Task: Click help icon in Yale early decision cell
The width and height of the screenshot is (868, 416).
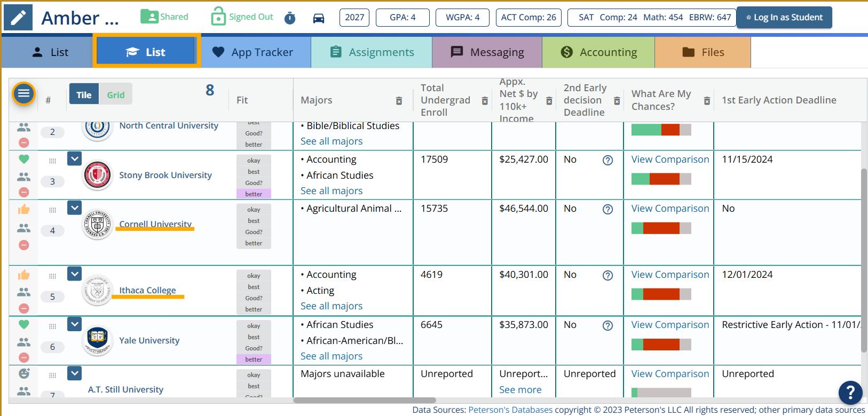Action: click(x=607, y=325)
